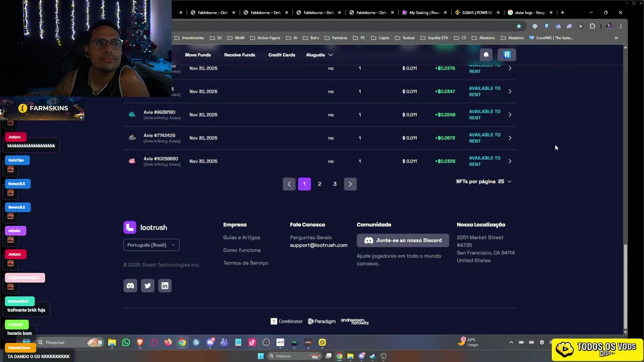Open the LootRush account profile icon

pos(507,55)
